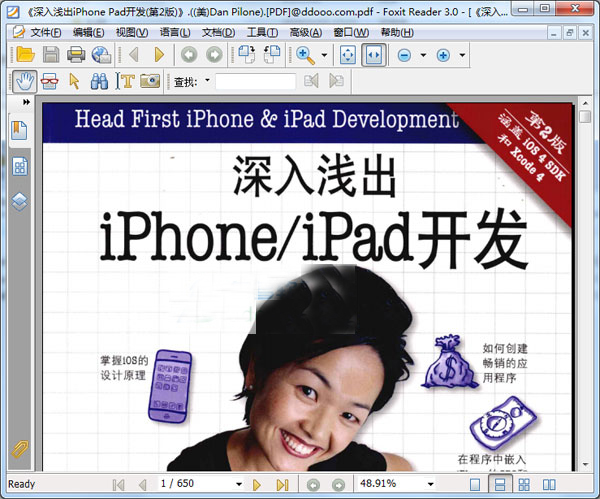Click the green Previous View button in status bar
The height and width of the screenshot is (499, 600).
(x=313, y=485)
